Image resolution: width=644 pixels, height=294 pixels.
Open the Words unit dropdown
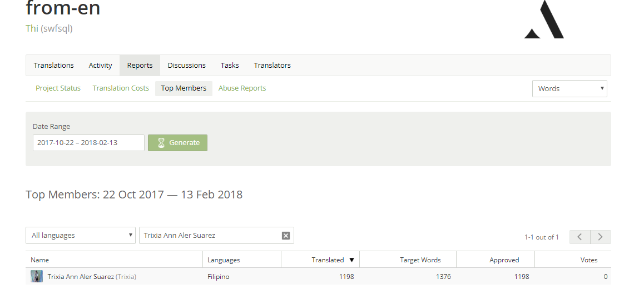569,89
